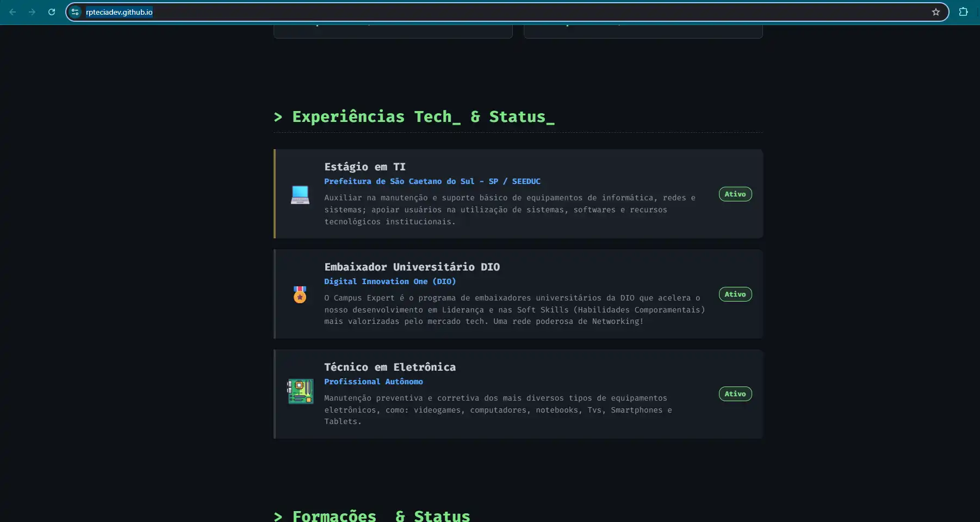Click the laptop icon beside Estágio em TI

300,194
